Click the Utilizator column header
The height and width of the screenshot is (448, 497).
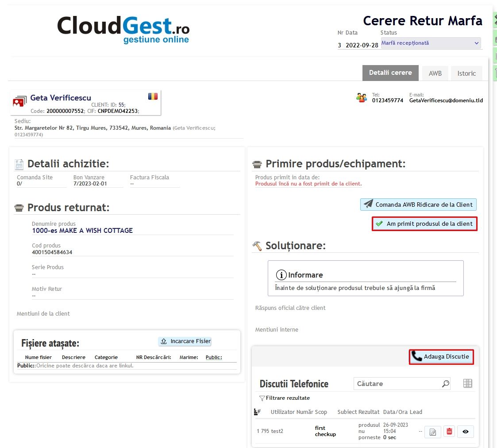tap(283, 412)
